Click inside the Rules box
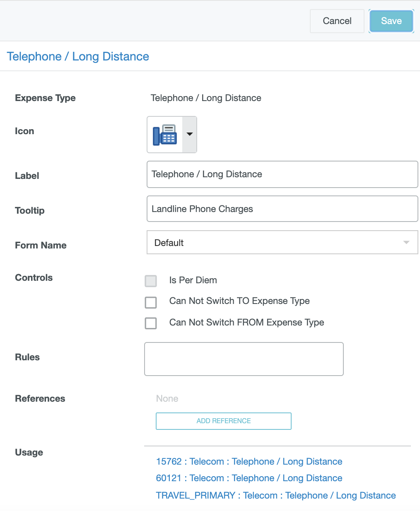The height and width of the screenshot is (511, 420). 244,359
